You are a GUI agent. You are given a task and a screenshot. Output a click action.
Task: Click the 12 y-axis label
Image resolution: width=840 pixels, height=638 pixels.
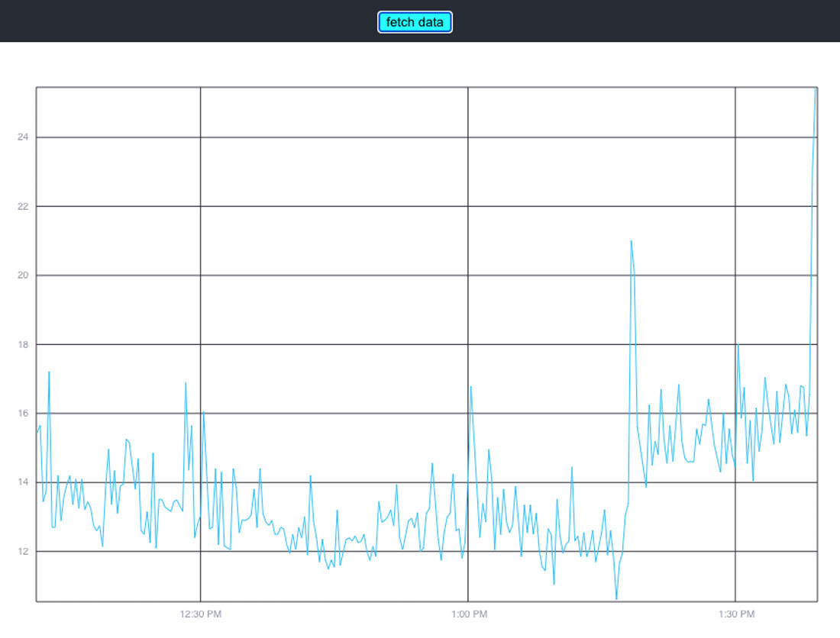[x=22, y=552]
